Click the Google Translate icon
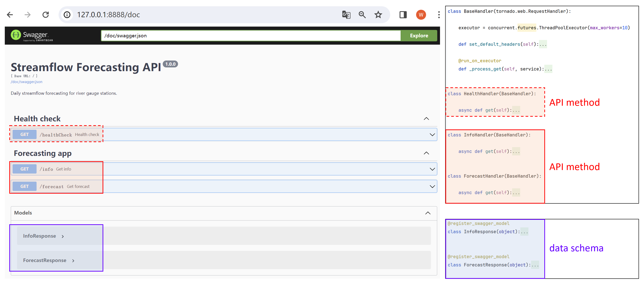Image resolution: width=644 pixels, height=284 pixels. coord(346,15)
